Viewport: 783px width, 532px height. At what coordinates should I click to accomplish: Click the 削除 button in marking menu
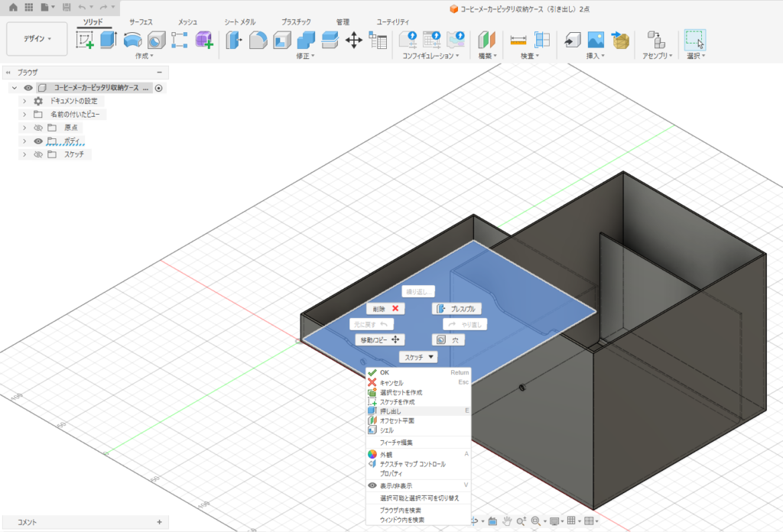[x=385, y=309]
